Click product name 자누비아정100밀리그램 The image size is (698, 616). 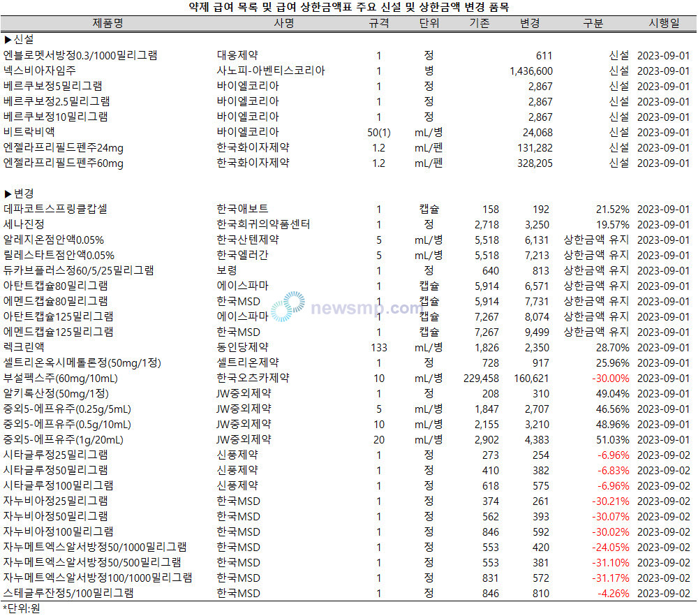coord(59,532)
